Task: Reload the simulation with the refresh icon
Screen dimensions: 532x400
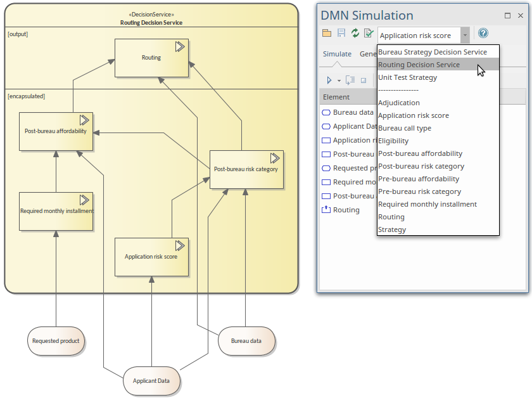Action: click(355, 33)
